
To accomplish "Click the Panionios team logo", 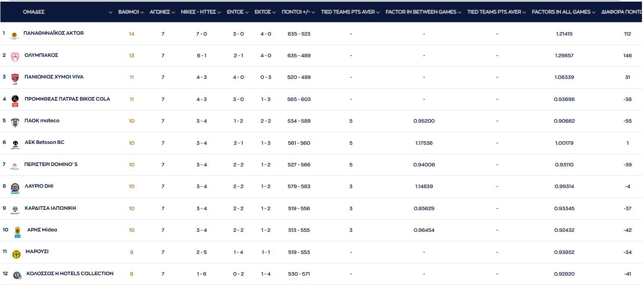I will point(15,79).
